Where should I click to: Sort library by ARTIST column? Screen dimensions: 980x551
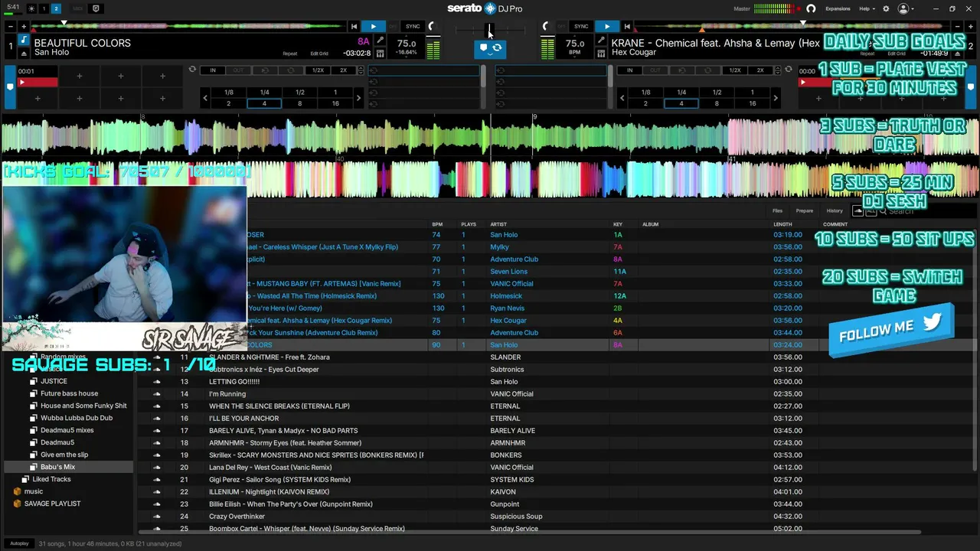point(498,224)
